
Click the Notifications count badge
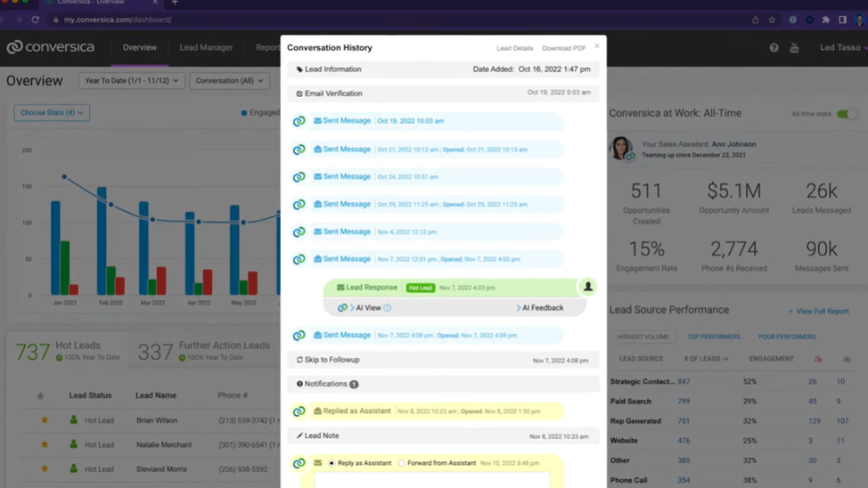(x=355, y=384)
